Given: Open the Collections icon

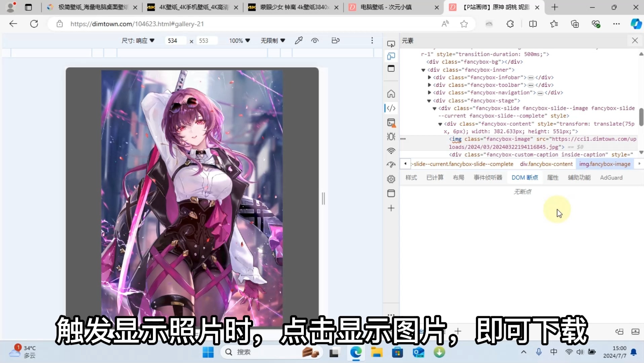Looking at the screenshot, I should pos(575,24).
